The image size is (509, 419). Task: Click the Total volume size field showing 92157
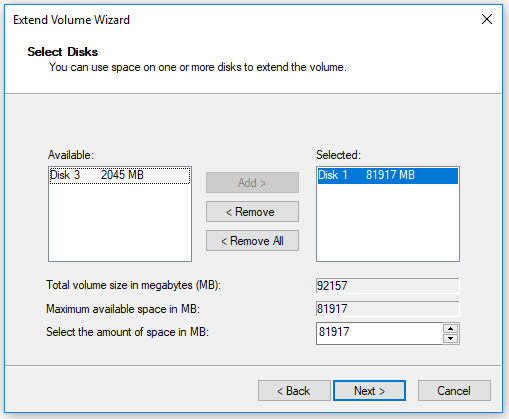point(387,286)
